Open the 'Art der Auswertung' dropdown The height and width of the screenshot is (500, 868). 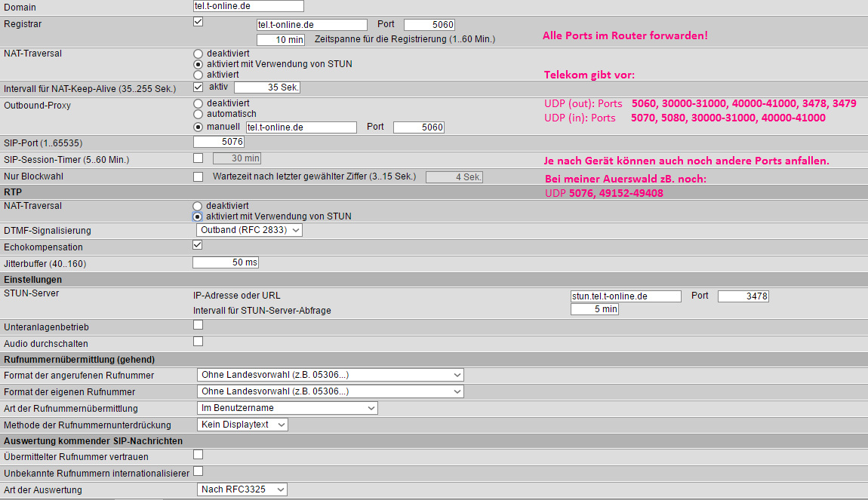pos(242,489)
